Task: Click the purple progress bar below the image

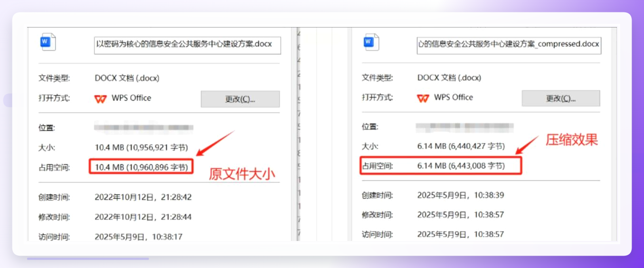Action: pyautogui.click(x=88, y=259)
